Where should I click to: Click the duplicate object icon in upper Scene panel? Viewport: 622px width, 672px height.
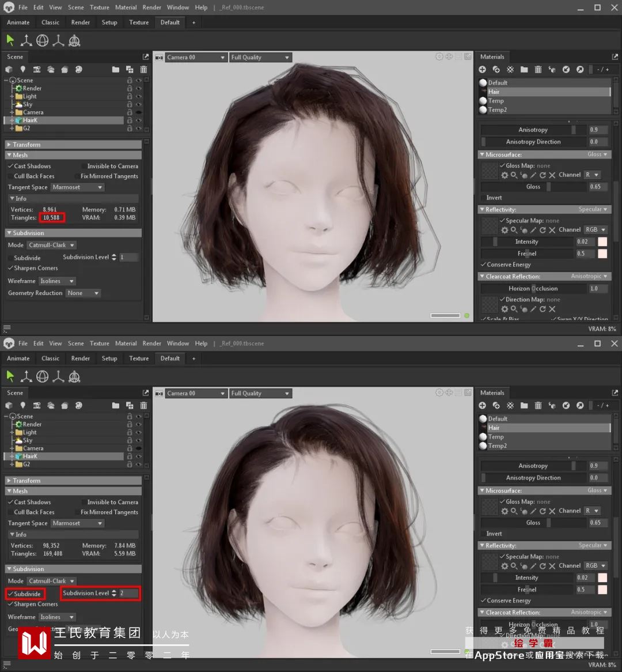pyautogui.click(x=130, y=69)
